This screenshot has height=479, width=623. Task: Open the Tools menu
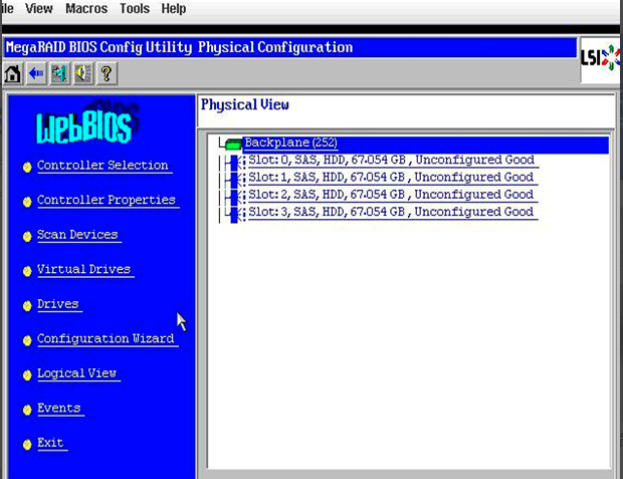pos(135,8)
